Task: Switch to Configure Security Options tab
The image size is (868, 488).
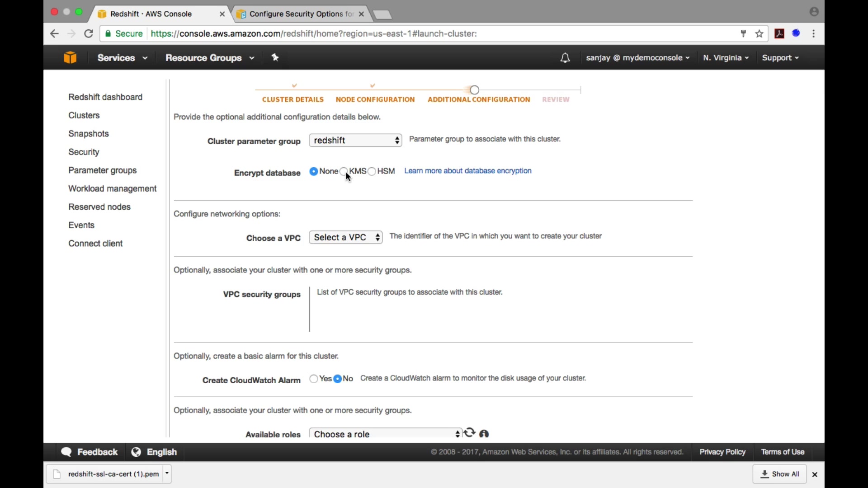Action: [x=298, y=14]
